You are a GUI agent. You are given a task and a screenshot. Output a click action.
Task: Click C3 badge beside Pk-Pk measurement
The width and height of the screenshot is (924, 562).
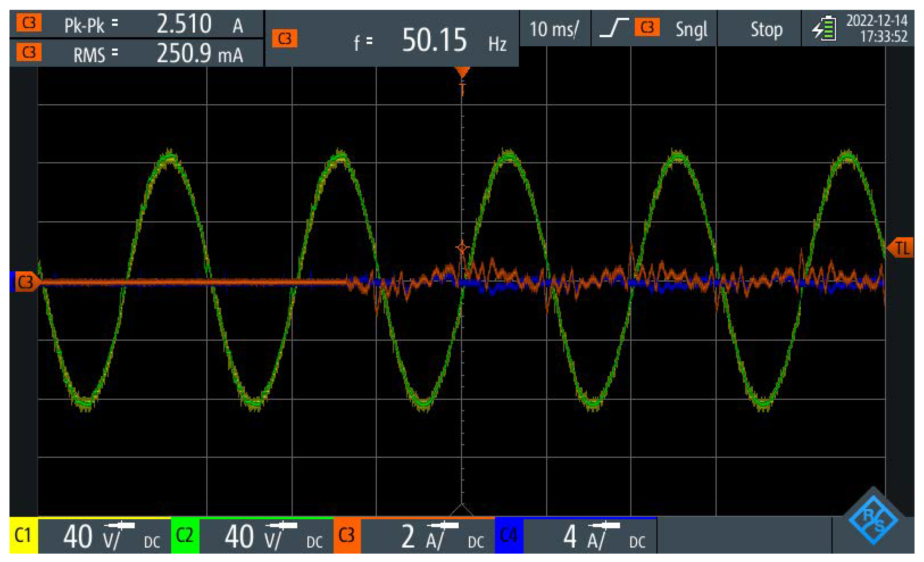tap(29, 23)
